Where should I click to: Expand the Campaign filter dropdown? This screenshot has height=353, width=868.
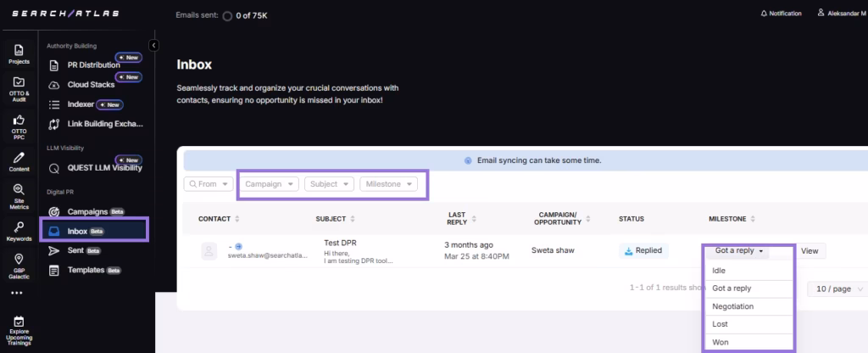tap(270, 184)
